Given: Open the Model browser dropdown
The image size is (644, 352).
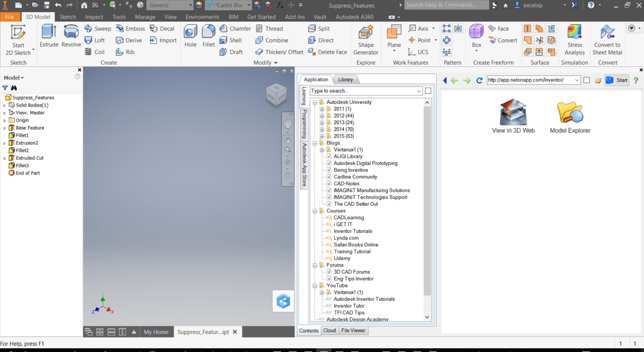Looking at the screenshot, I should coord(22,78).
